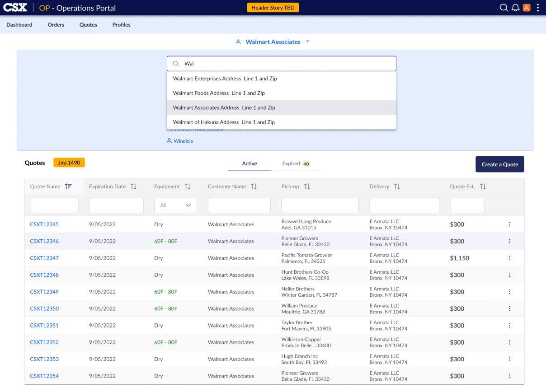The width and height of the screenshot is (546, 392).
Task: Open the Equipment filter dropdown showing All
Action: point(176,205)
